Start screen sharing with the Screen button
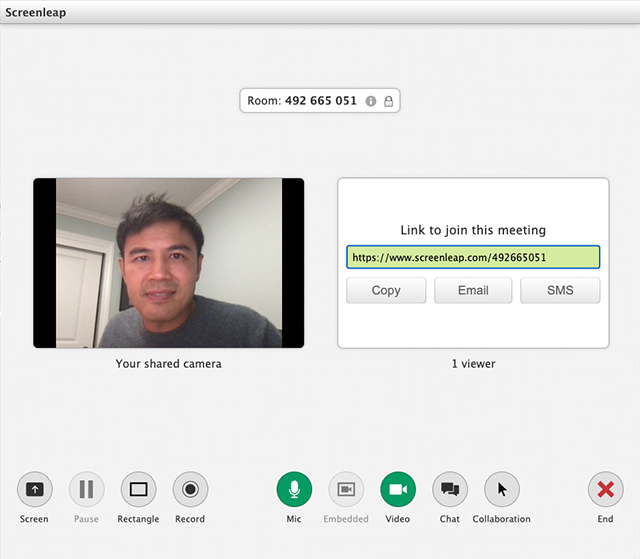This screenshot has width=640, height=559. click(x=34, y=490)
